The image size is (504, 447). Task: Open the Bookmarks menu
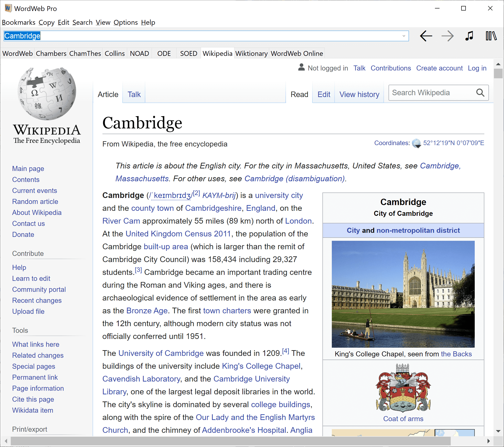coord(19,22)
